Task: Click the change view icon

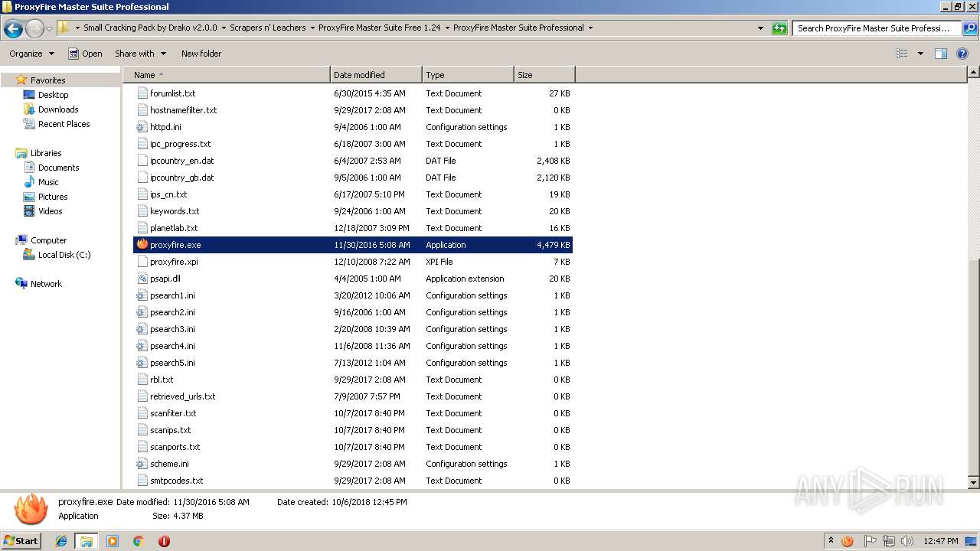Action: (902, 54)
